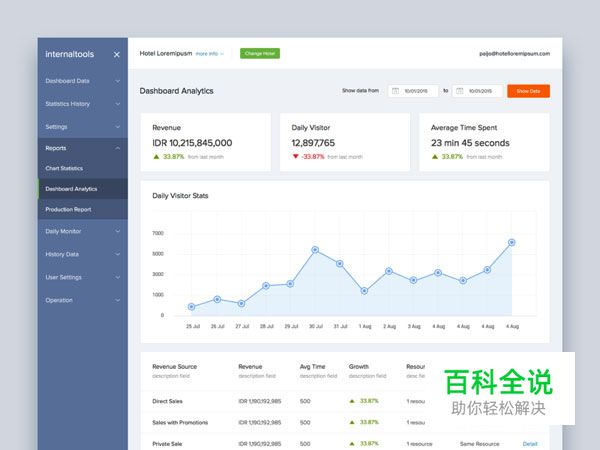Screen dimensions: 600x450
Task: Expand the Settings menu chevron
Action: 117,127
